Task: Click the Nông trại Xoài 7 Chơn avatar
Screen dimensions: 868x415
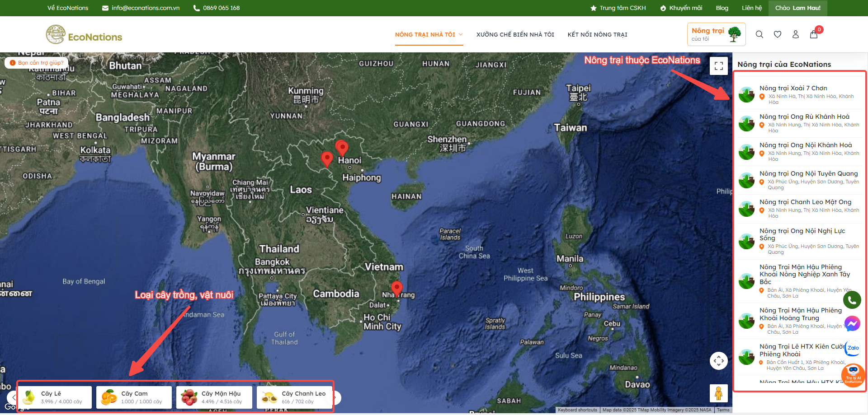Action: click(746, 95)
